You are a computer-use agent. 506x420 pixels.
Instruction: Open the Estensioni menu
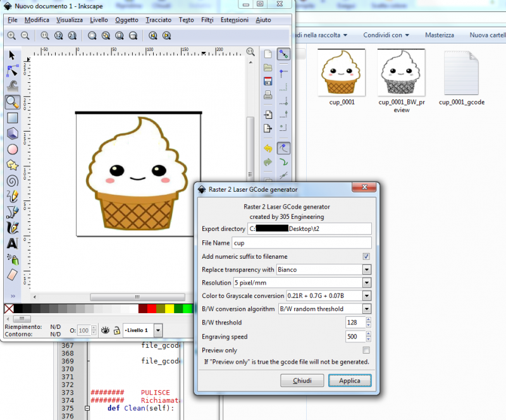234,20
